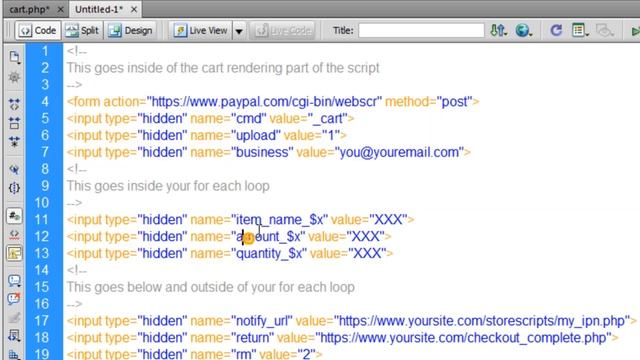Click the Collapse Selection icon
The width and height of the screenshot is (640, 360).
pos(14,123)
